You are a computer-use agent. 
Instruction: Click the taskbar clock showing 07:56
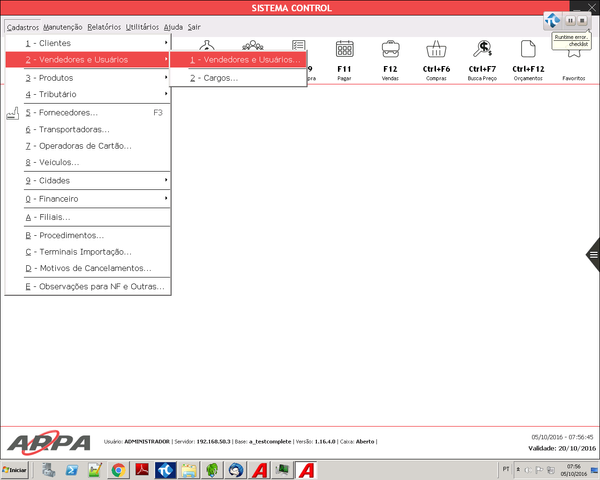pyautogui.click(x=573, y=469)
